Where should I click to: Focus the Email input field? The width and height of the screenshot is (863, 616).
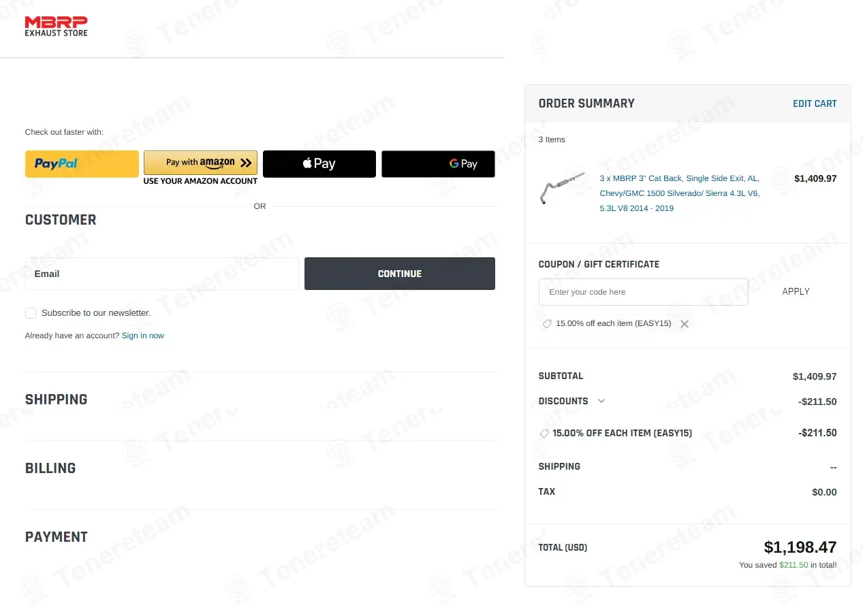click(x=162, y=274)
